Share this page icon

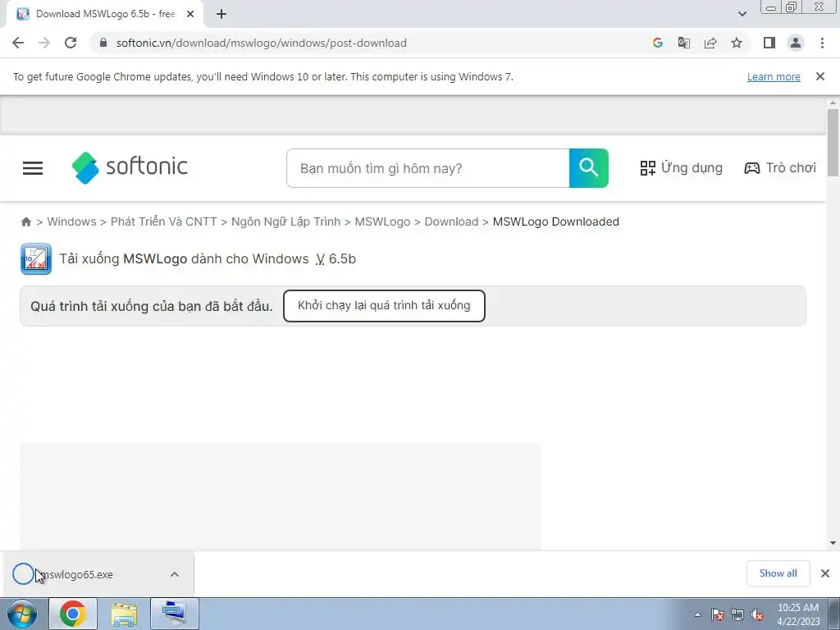click(x=710, y=43)
